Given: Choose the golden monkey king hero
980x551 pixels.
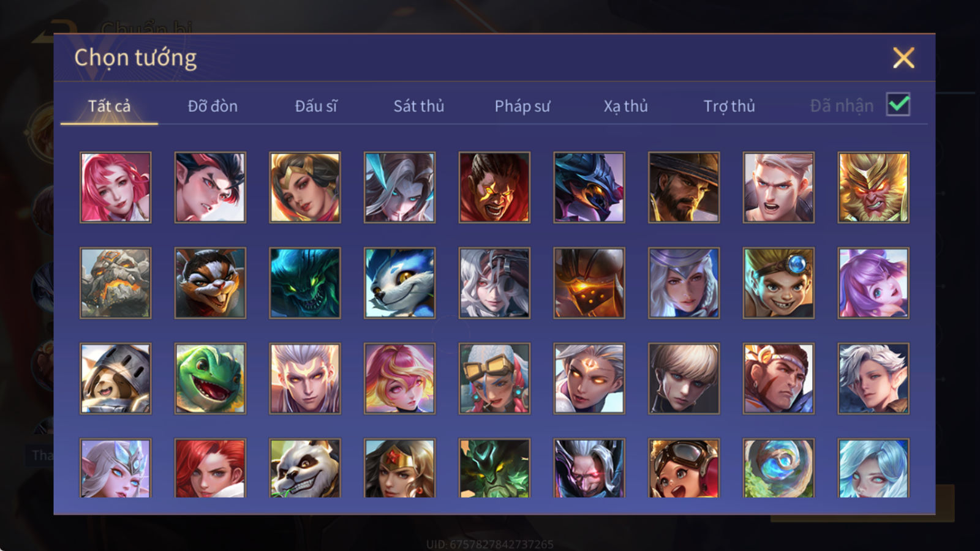Looking at the screenshot, I should [873, 187].
